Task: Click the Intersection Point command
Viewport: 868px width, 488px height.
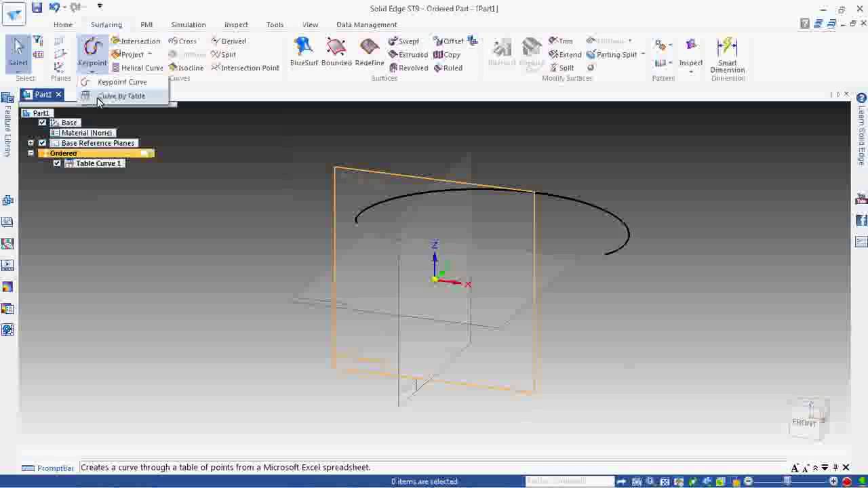Action: coord(245,68)
